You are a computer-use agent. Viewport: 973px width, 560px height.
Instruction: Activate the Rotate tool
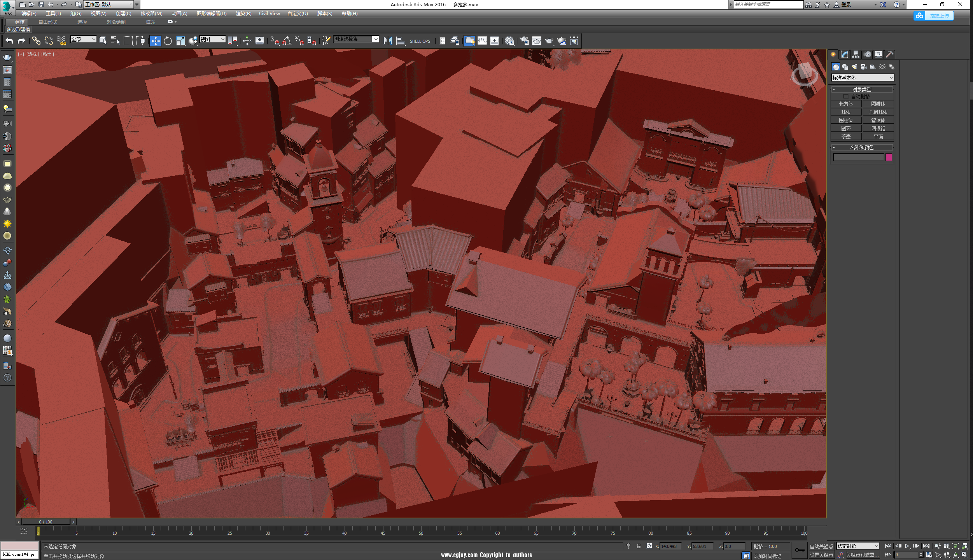[168, 41]
